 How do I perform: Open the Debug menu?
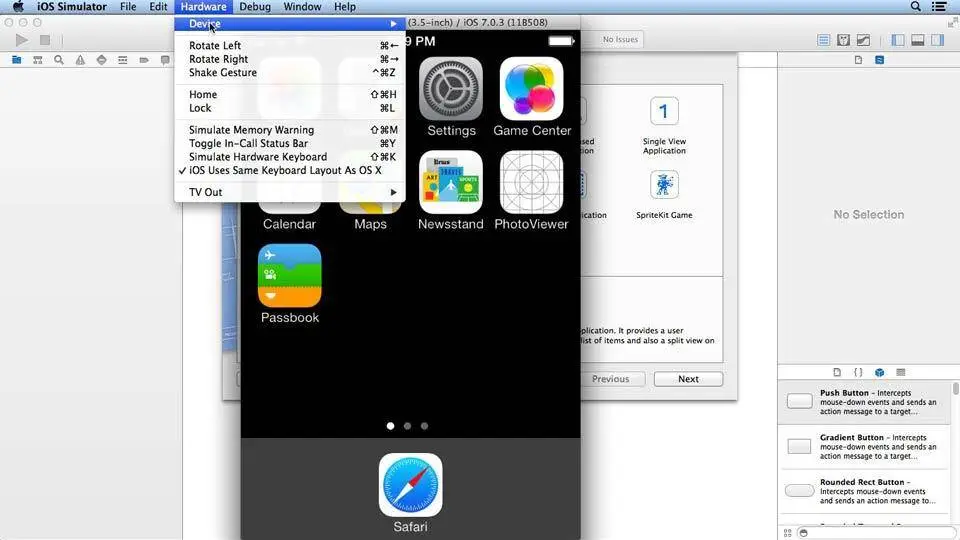tap(255, 7)
